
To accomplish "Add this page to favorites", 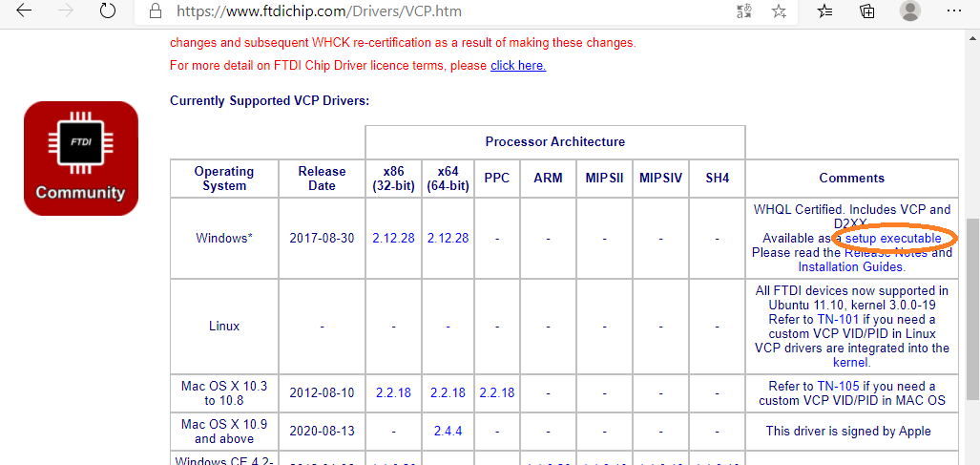I will click(x=779, y=11).
